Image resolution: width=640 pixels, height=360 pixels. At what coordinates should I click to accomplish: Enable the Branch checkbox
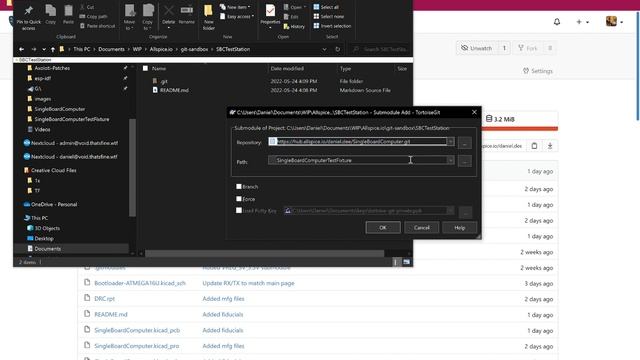click(239, 187)
